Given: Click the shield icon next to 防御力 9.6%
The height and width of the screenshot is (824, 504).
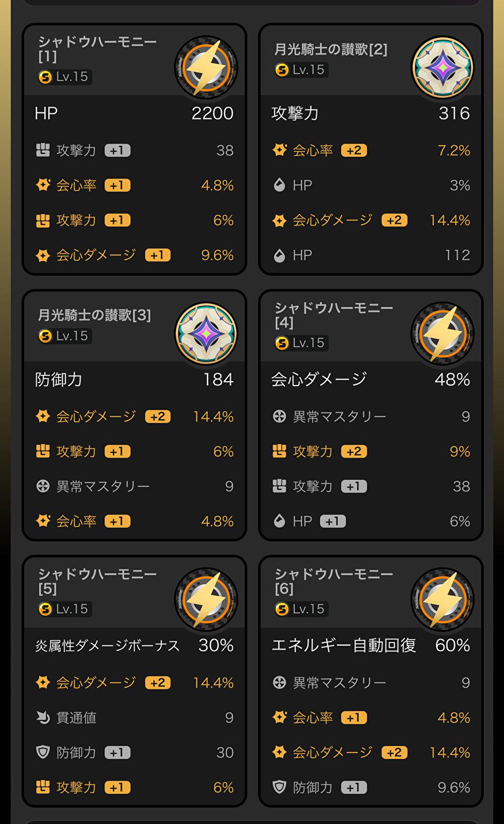Looking at the screenshot, I should (279, 787).
